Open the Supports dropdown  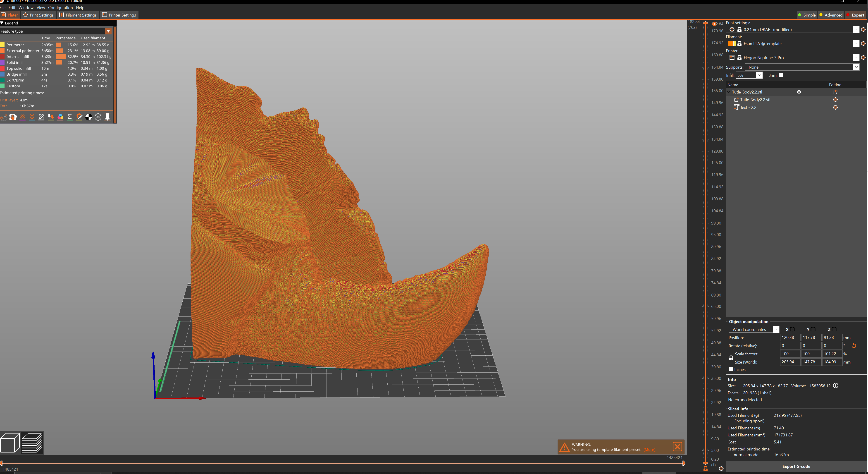click(x=856, y=67)
